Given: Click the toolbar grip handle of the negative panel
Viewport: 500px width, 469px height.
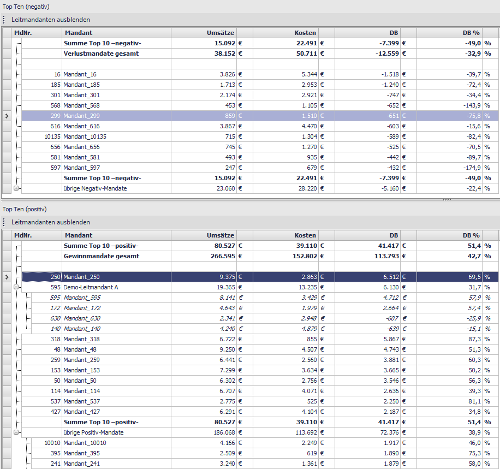Looking at the screenshot, I should pyautogui.click(x=4, y=20).
